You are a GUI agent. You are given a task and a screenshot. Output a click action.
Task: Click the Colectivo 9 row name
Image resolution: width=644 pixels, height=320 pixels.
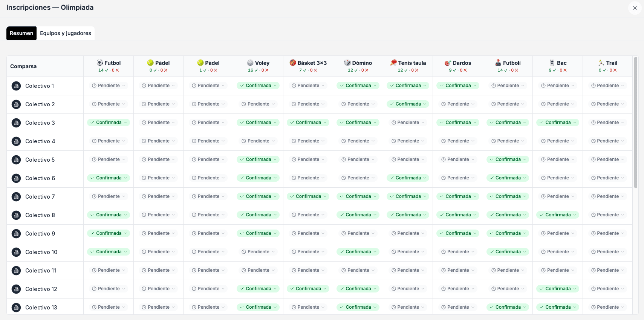[x=40, y=234]
